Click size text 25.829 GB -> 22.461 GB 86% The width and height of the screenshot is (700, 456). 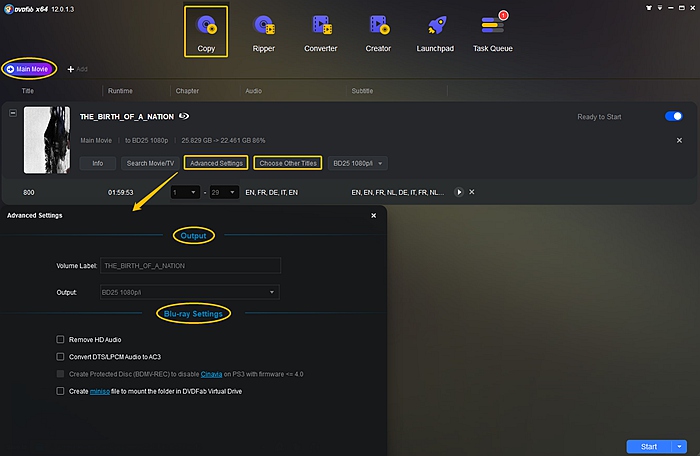pos(223,140)
